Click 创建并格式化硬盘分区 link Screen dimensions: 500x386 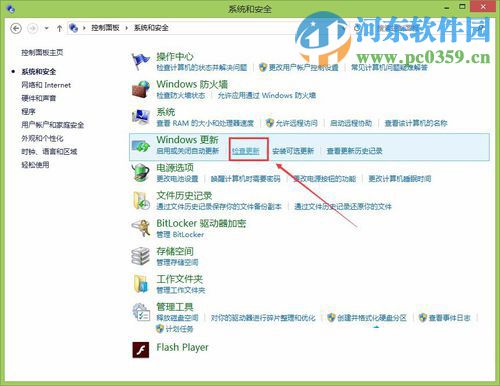[372, 318]
